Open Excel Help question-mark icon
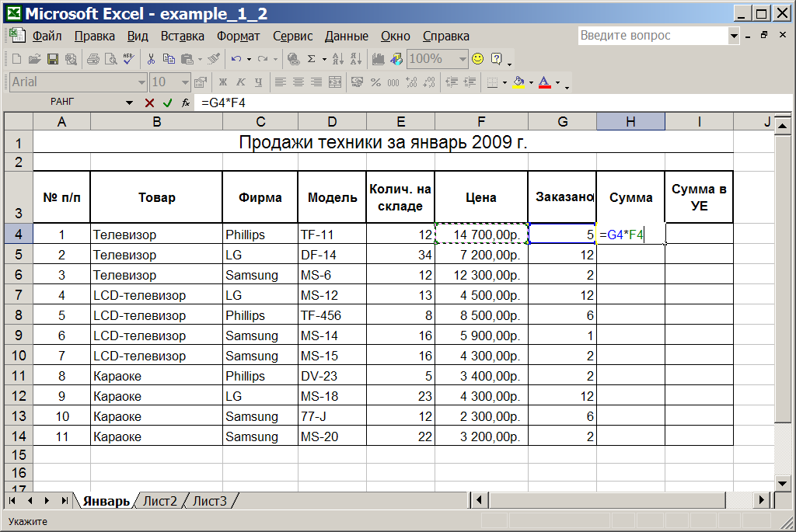796x532 pixels. pyautogui.click(x=496, y=59)
